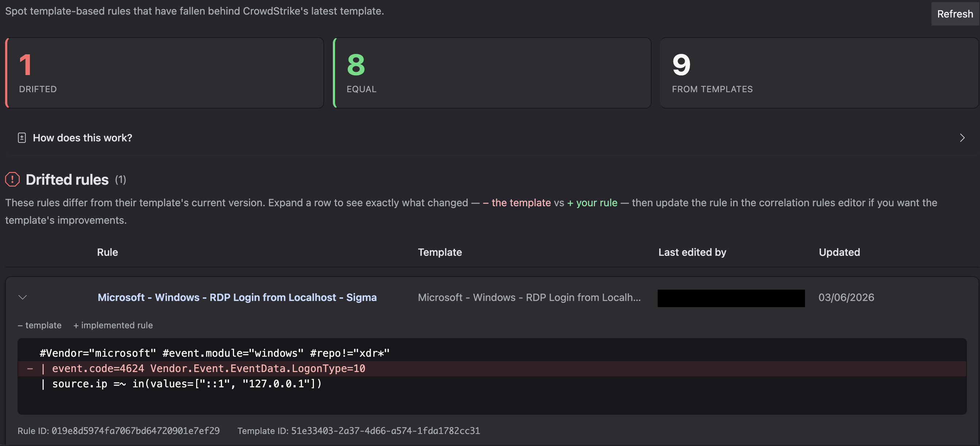The height and width of the screenshot is (446, 980).
Task: Open the Drifted count card
Action: point(164,73)
